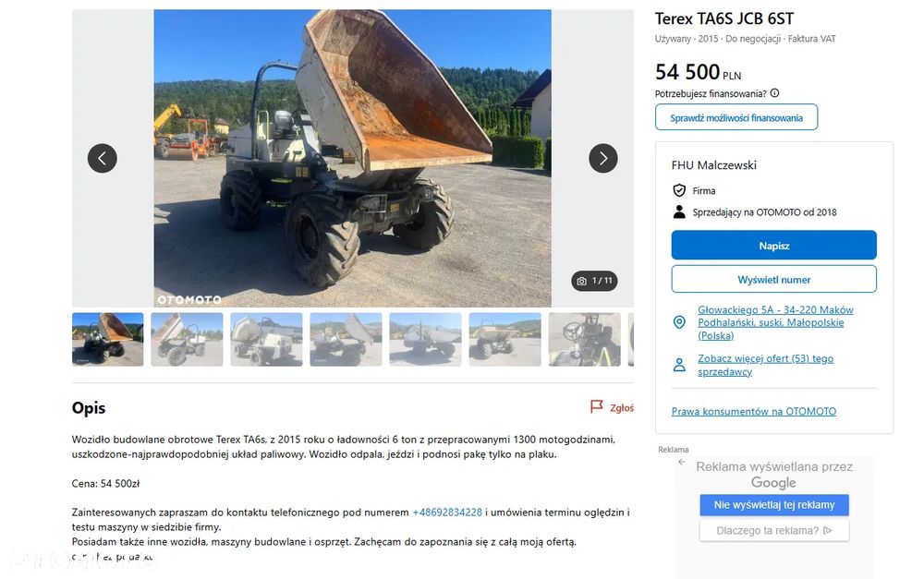Advance to next photo with right arrow
Screen dimensions: 924x579
pyautogui.click(x=602, y=159)
